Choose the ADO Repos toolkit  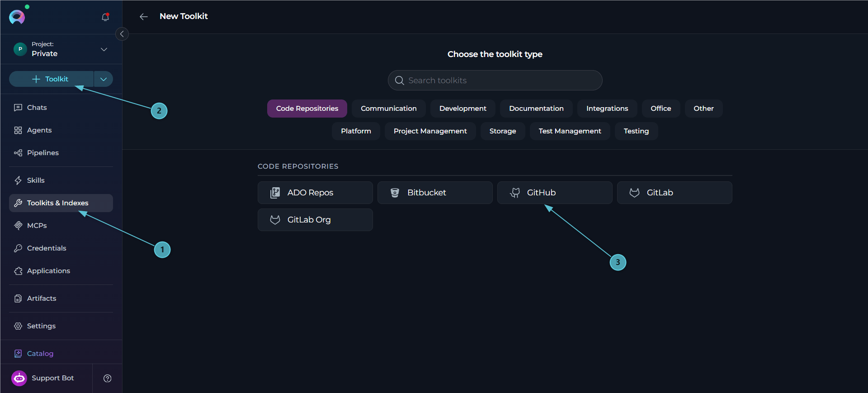click(315, 193)
